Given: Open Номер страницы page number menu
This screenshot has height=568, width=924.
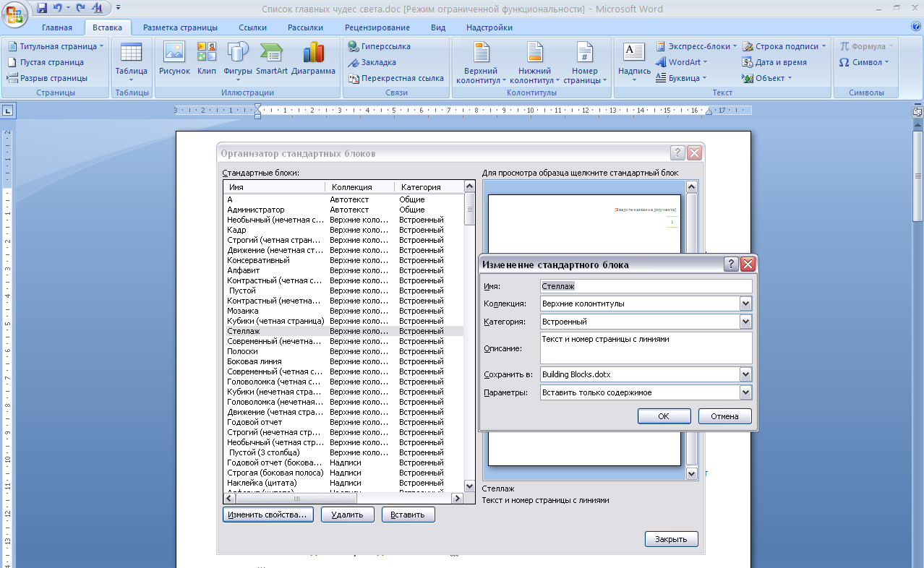Looking at the screenshot, I should tap(585, 63).
